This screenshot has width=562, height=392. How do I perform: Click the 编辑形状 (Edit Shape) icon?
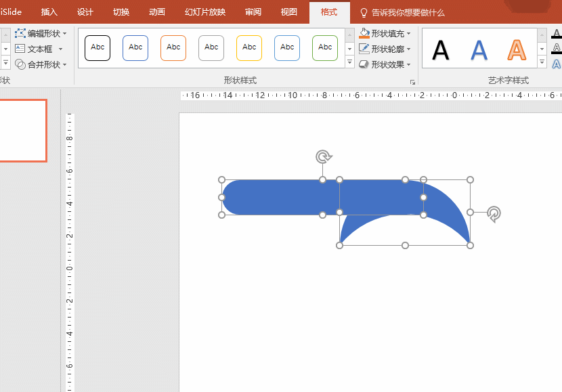tap(20, 33)
